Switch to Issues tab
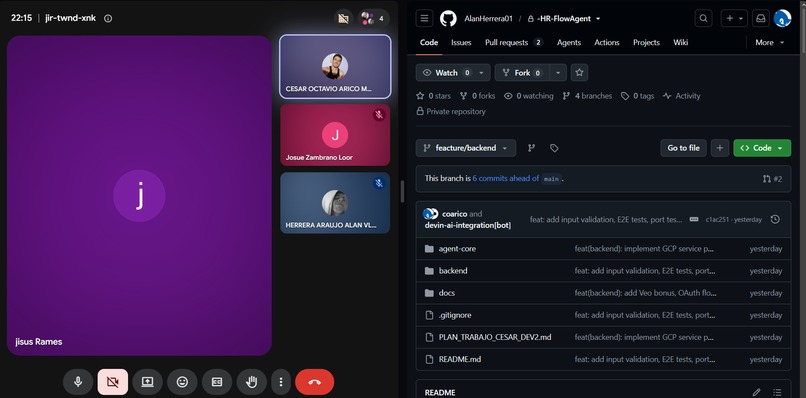The width and height of the screenshot is (806, 398). 461,43
